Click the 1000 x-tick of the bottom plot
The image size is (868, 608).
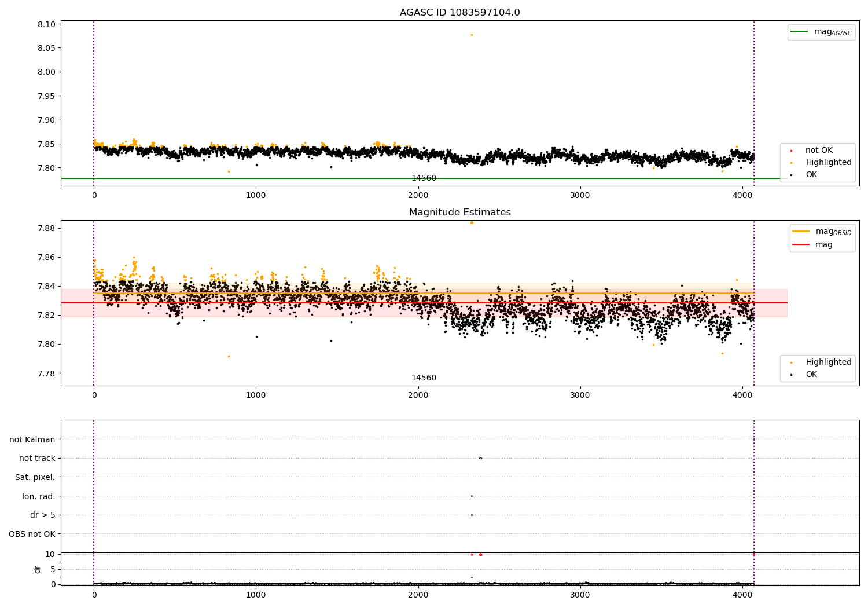pos(256,595)
